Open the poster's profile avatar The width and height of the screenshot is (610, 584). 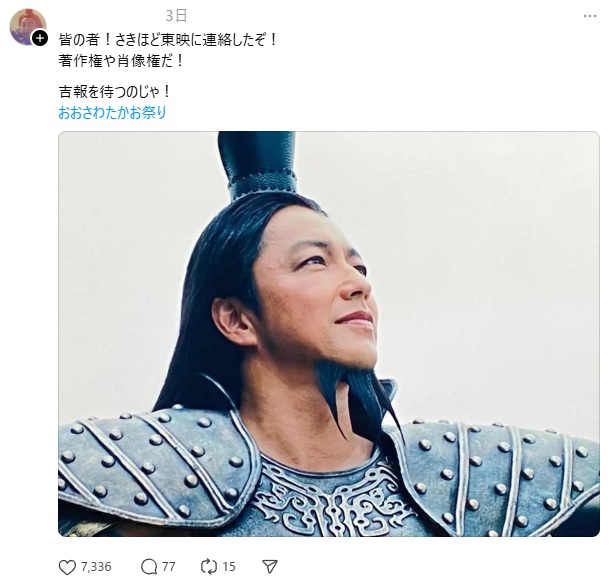tap(27, 26)
